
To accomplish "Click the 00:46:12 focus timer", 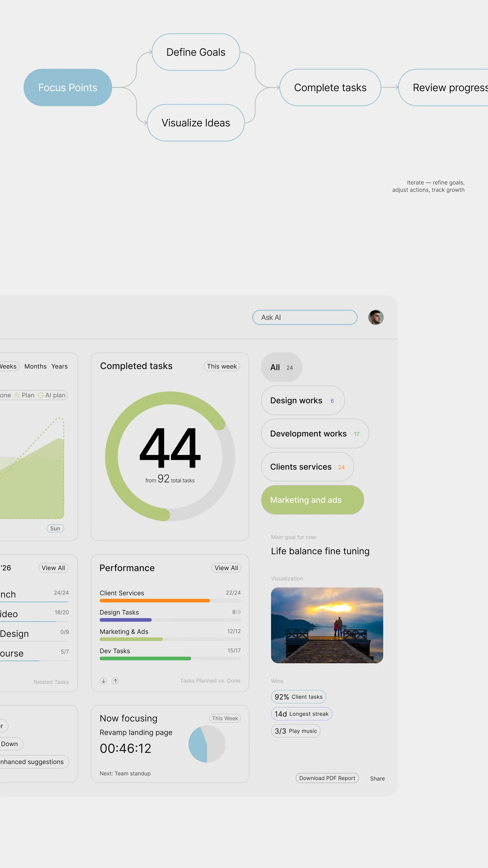I will (x=125, y=749).
